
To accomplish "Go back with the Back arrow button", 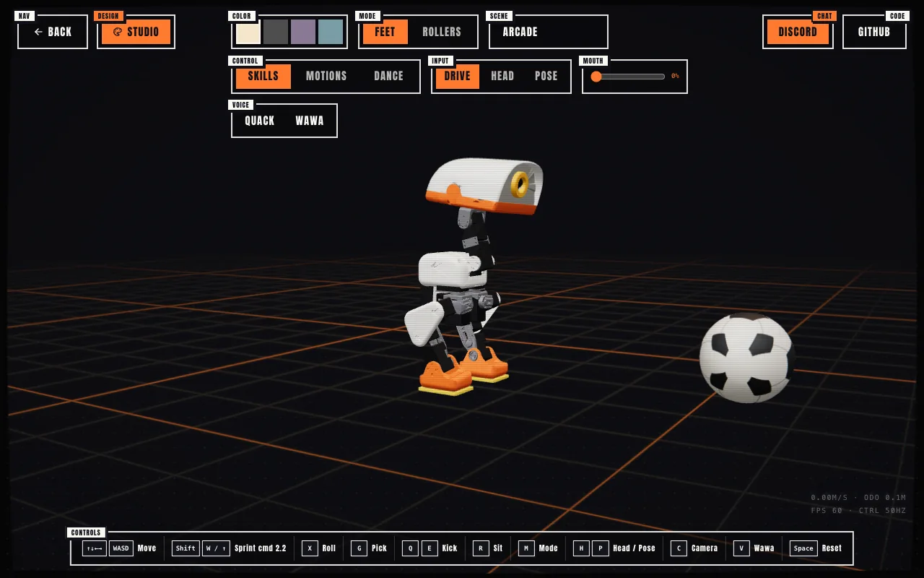I will point(53,32).
